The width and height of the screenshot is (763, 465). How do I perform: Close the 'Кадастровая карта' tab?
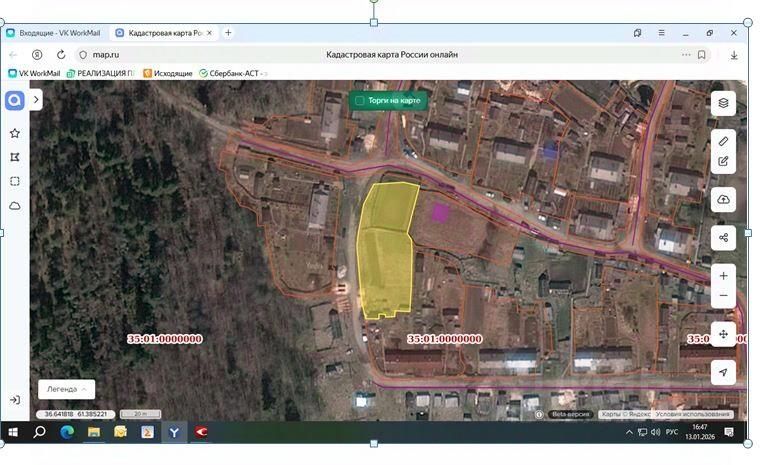coord(210,33)
